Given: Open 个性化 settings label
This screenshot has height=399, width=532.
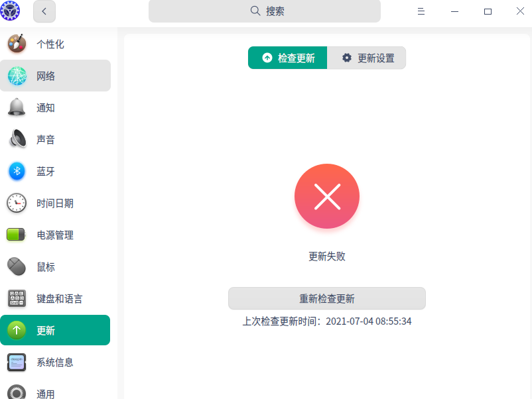Looking at the screenshot, I should click(50, 44).
